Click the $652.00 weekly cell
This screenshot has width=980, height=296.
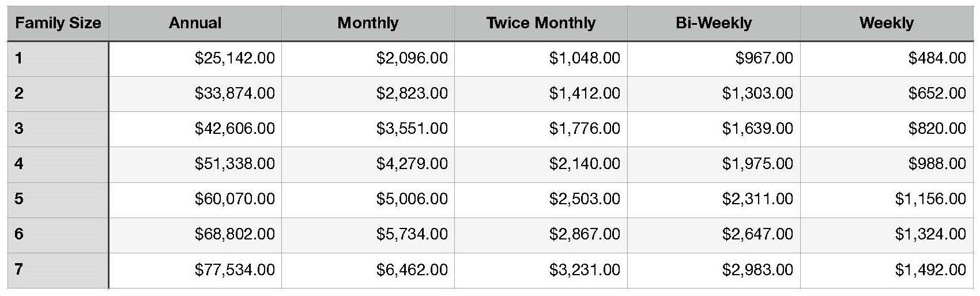click(x=887, y=93)
